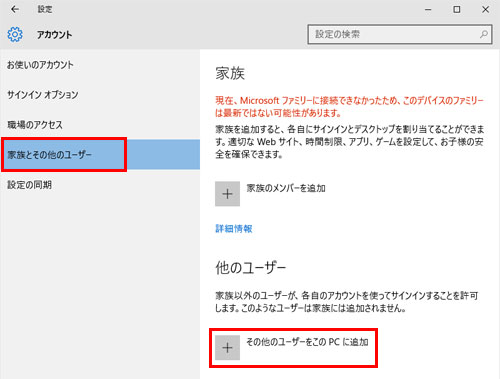Click the アカウント page title

(x=54, y=35)
